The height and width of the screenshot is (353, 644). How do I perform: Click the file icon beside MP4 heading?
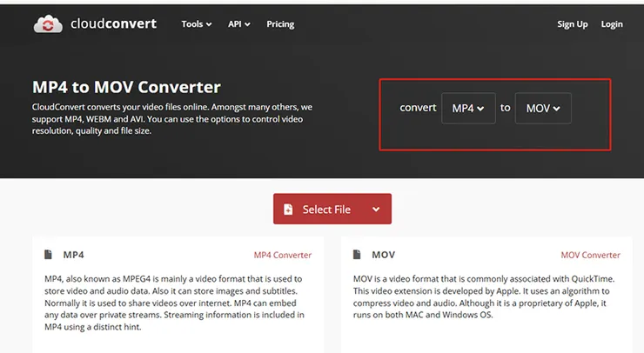48,255
